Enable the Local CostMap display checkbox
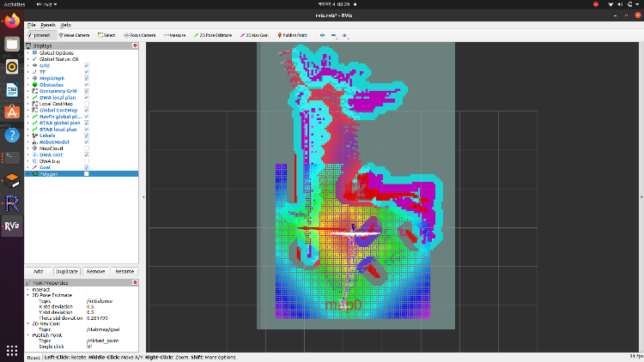644x362 pixels. pyautogui.click(x=87, y=103)
